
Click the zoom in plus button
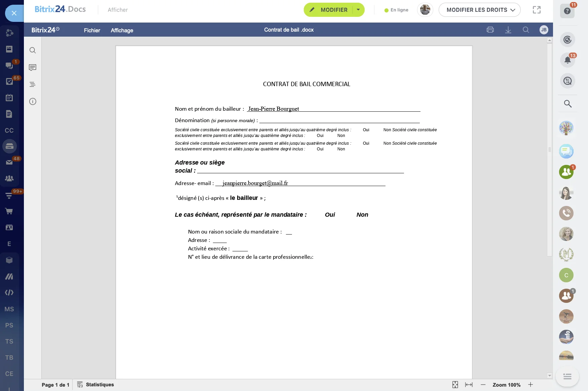click(530, 385)
